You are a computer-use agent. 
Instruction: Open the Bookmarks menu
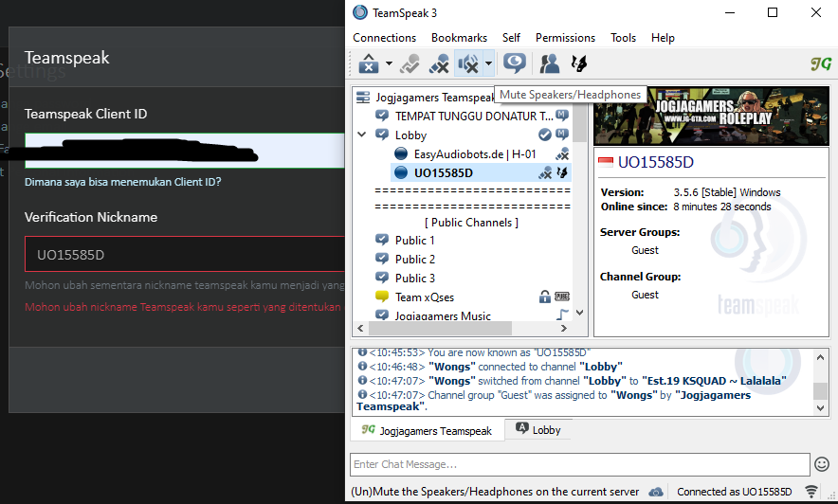coord(459,38)
